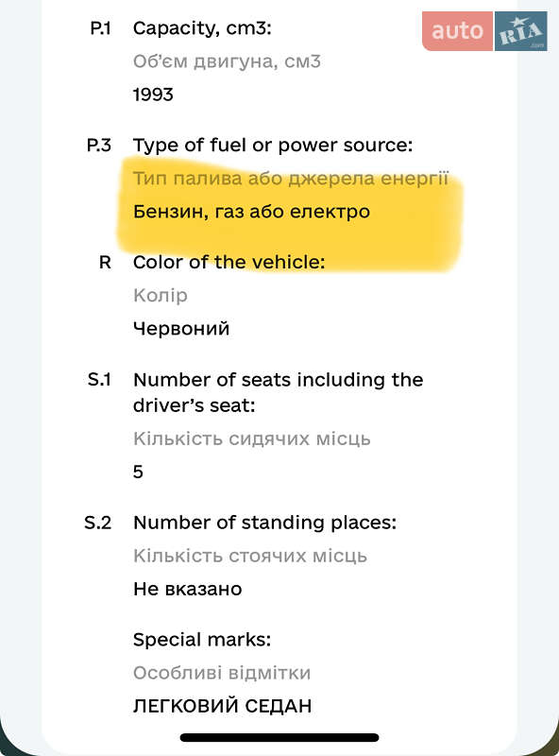This screenshot has height=756, width=559.
Task: Select the engine capacity value 1993
Action: (153, 94)
